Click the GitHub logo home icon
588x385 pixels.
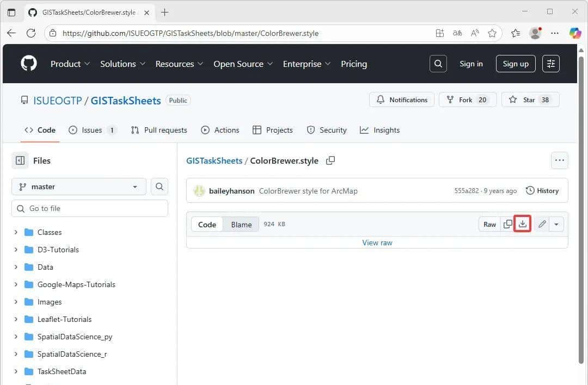(x=29, y=64)
